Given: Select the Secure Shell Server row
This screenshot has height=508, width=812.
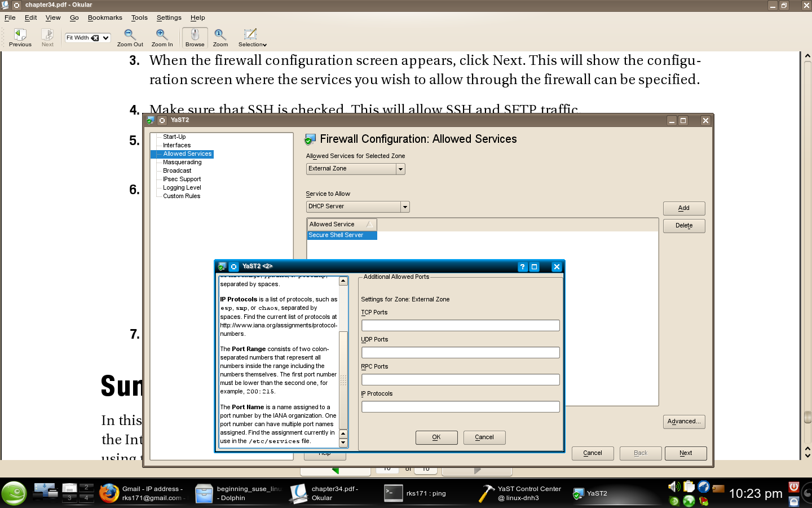Looking at the screenshot, I should (x=342, y=235).
